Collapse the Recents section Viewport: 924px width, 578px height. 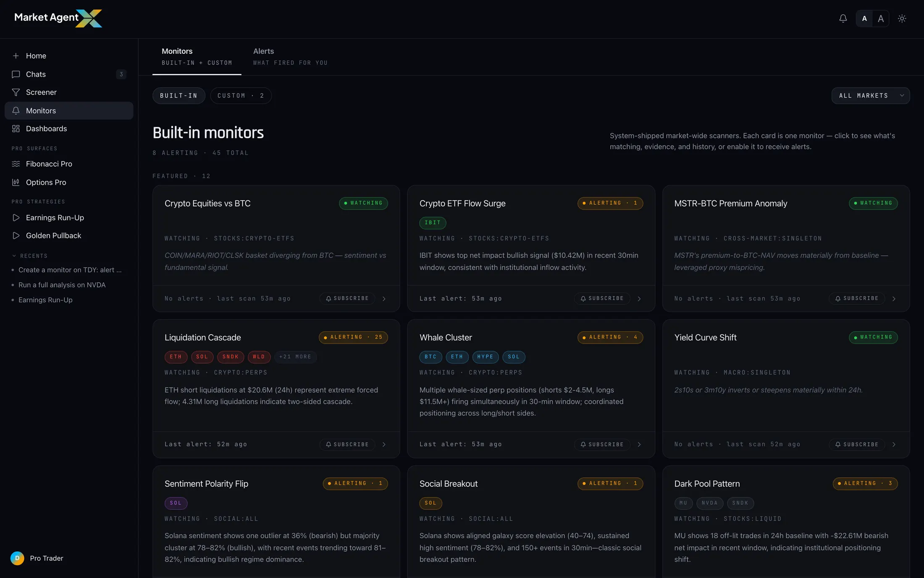pyautogui.click(x=29, y=256)
